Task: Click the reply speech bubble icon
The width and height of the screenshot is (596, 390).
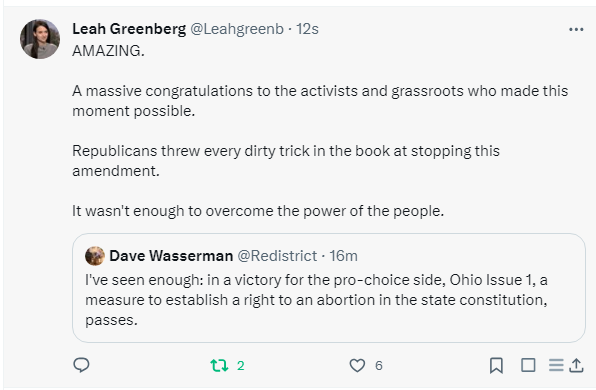Action: click(x=81, y=365)
